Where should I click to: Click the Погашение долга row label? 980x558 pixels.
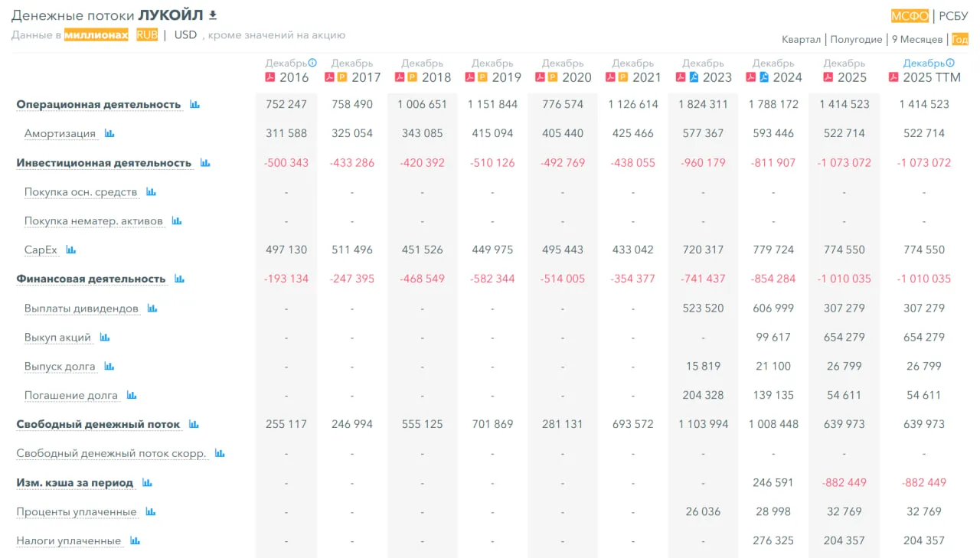click(x=71, y=395)
